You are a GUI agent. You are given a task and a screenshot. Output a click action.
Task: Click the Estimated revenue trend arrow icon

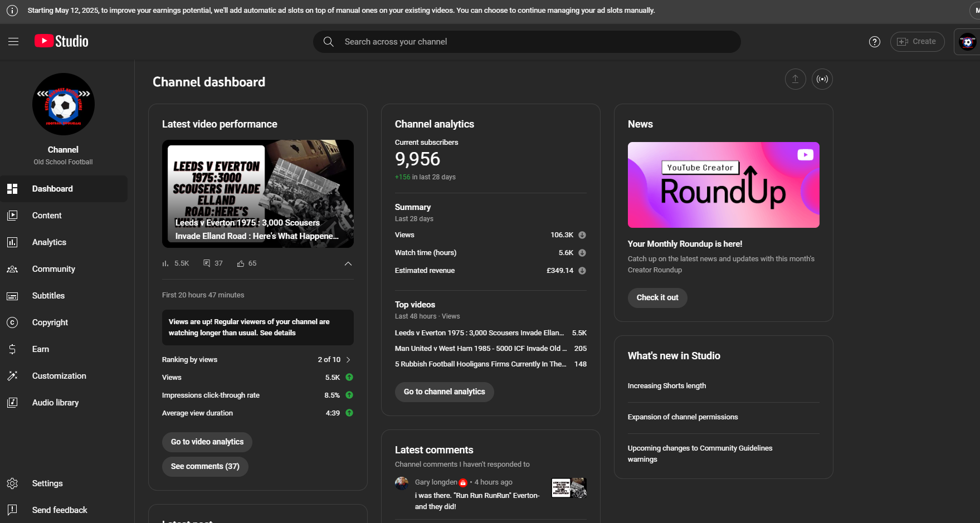[582, 271]
